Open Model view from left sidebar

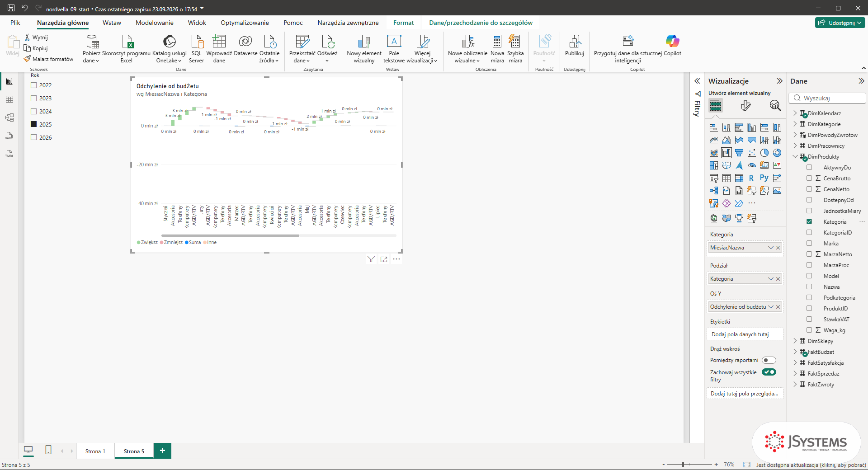tap(9, 117)
